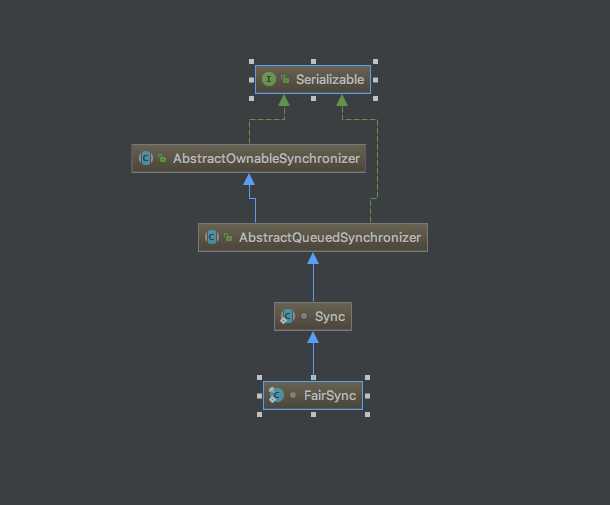Click the blue arrowhead pointing into Sync
Image resolution: width=610 pixels, height=505 pixels.
[x=313, y=337]
